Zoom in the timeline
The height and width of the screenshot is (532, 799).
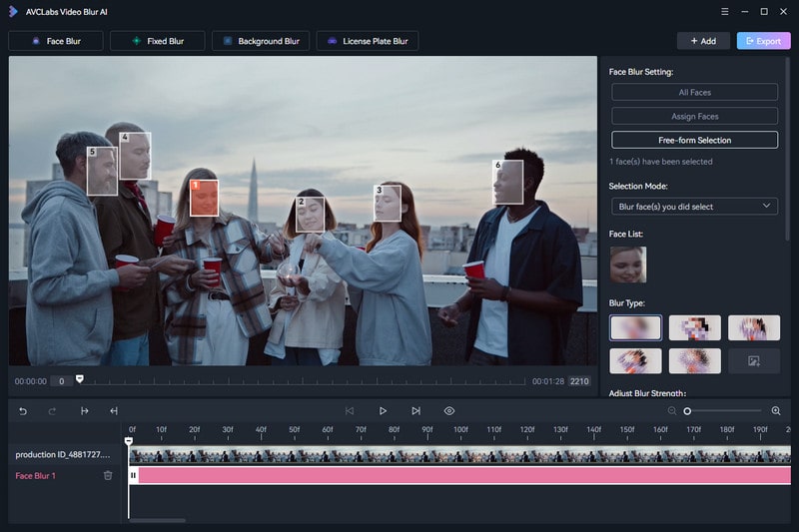776,410
